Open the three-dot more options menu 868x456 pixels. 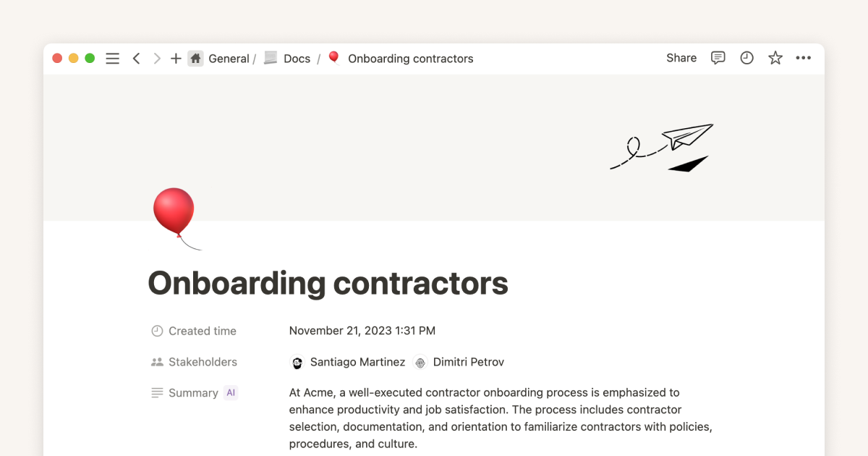pos(803,58)
